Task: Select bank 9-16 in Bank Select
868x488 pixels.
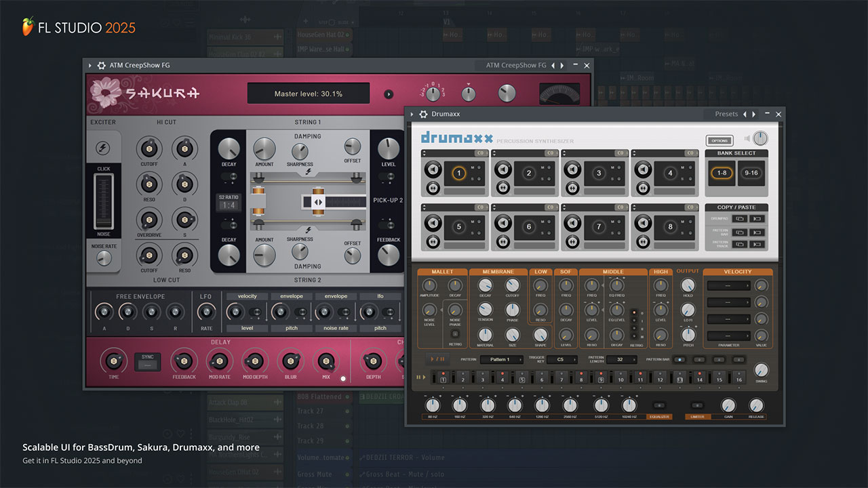Action: (751, 173)
